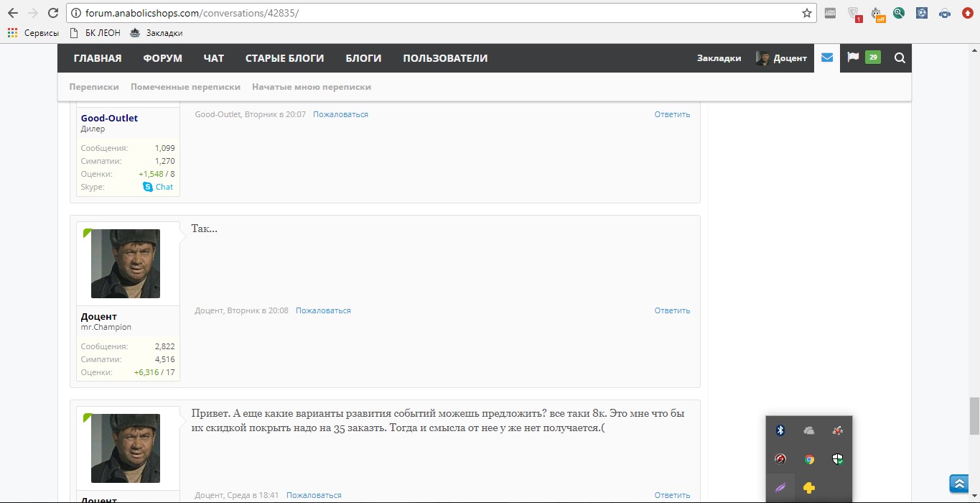Reload the page in the browser
Screen dimensions: 980x503
tap(52, 13)
